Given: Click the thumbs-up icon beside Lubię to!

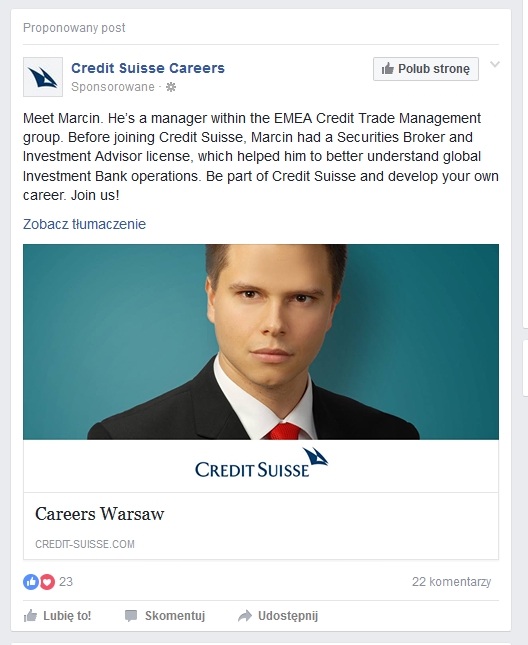Looking at the screenshot, I should coord(30,615).
